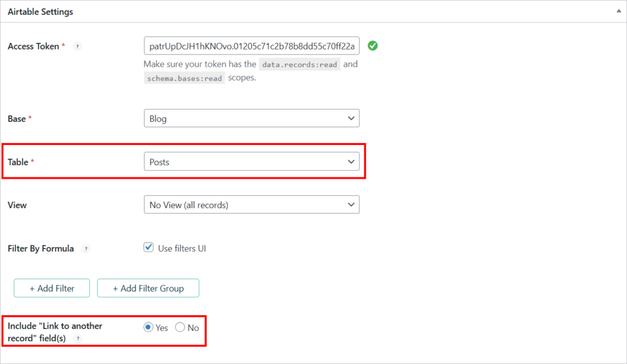Click the Filter By Formula help icon
Screen dimensions: 627x364
click(x=86, y=248)
